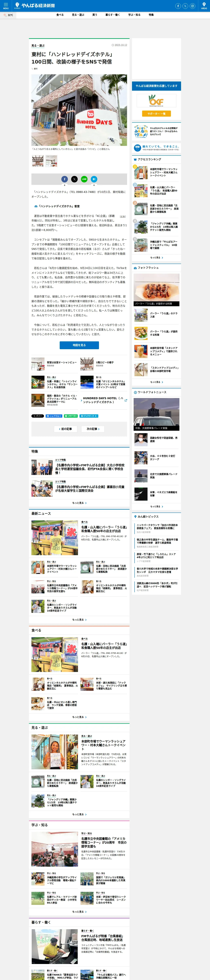Expand もっと見る under 特集 section
Image resolution: width=210 pixels, height=980 pixels.
pyautogui.click(x=79, y=503)
